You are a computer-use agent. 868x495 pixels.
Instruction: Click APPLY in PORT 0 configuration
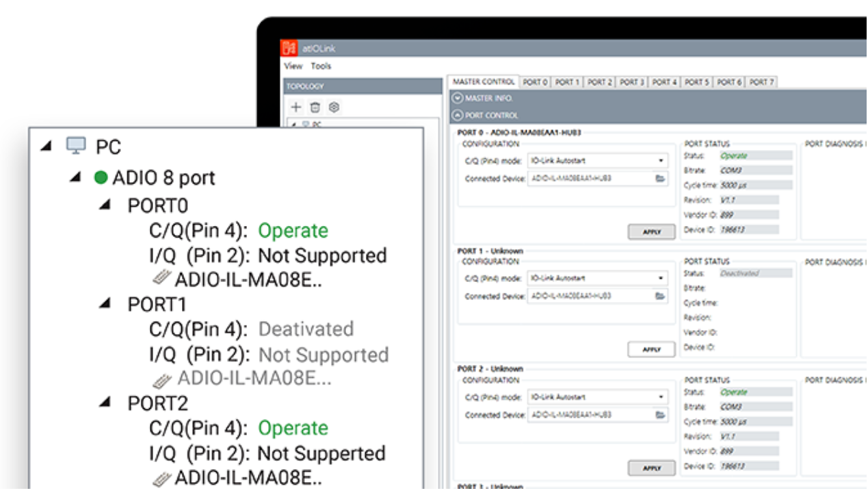pyautogui.click(x=651, y=231)
